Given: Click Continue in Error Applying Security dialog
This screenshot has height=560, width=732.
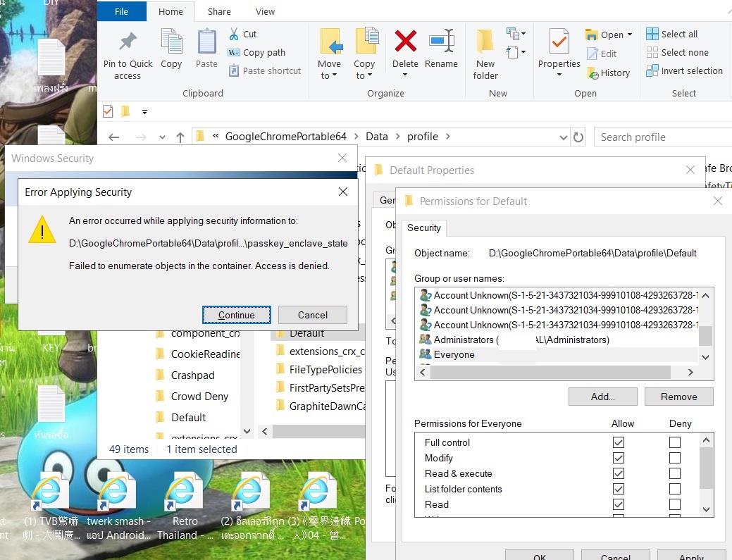Looking at the screenshot, I should [236, 315].
